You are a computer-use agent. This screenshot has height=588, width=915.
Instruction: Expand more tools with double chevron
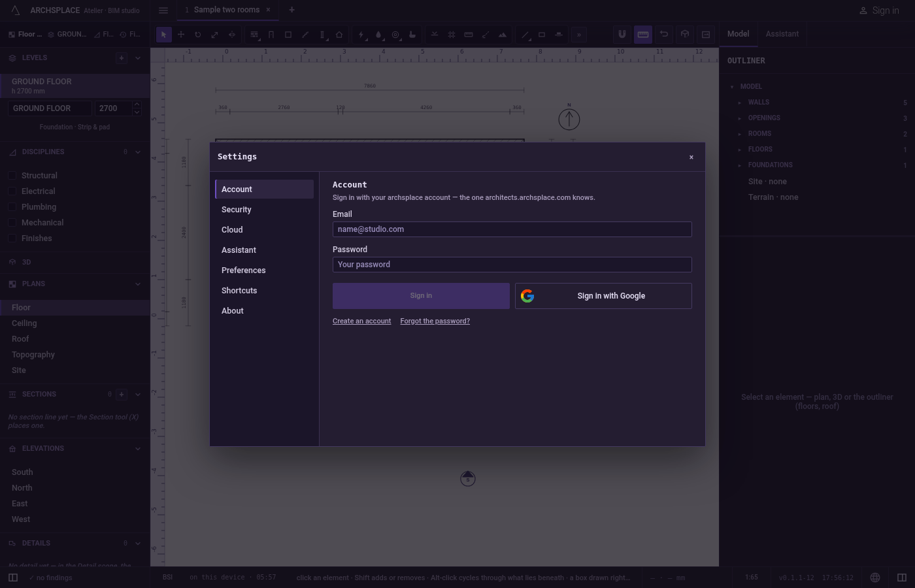point(579,35)
